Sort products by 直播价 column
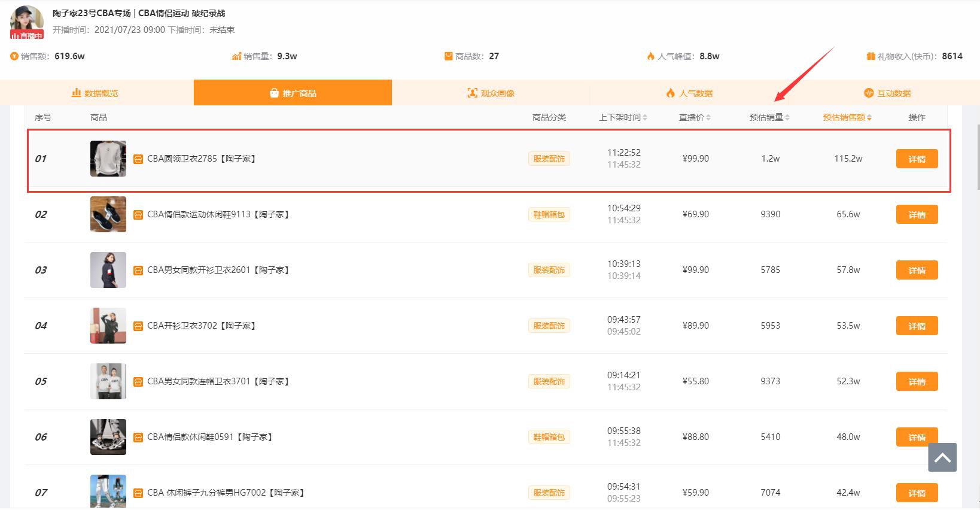 (694, 117)
